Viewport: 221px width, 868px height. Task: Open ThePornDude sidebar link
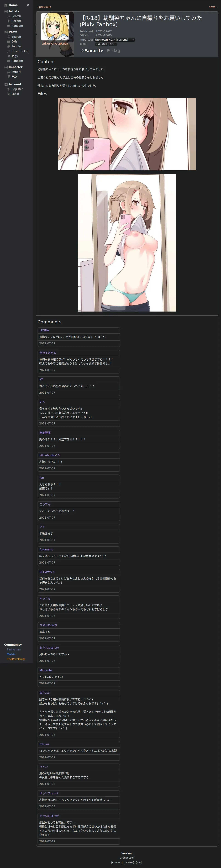tap(16, 659)
